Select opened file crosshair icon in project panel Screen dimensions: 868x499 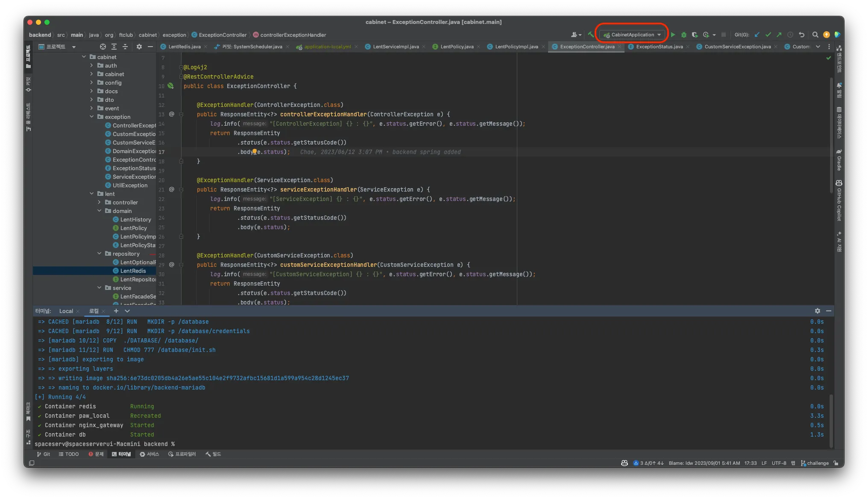point(103,47)
